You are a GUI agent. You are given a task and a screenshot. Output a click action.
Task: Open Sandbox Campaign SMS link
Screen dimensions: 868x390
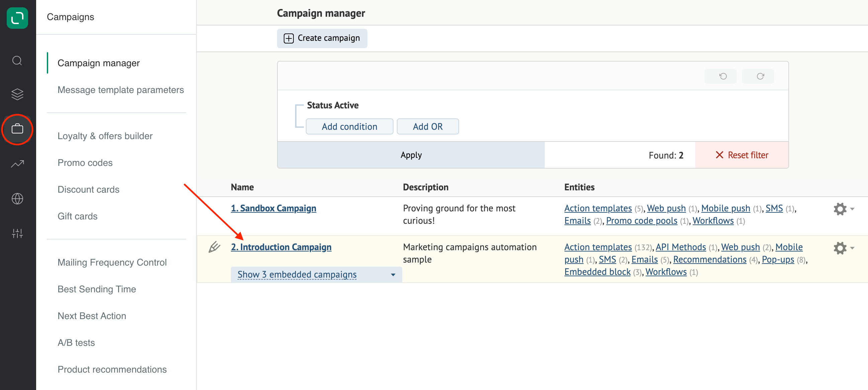(x=774, y=208)
